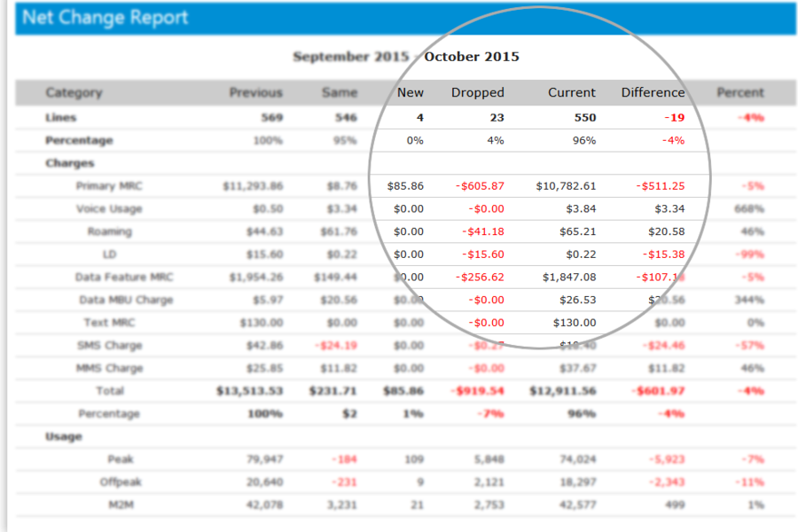Image resolution: width=798 pixels, height=532 pixels.
Task: Click Voice Usage current value $3.84
Action: (581, 208)
